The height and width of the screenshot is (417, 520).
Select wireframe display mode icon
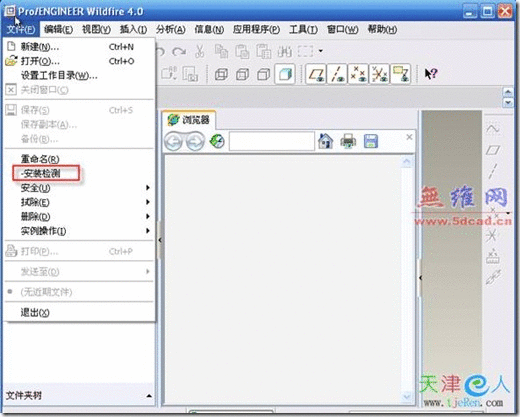221,74
